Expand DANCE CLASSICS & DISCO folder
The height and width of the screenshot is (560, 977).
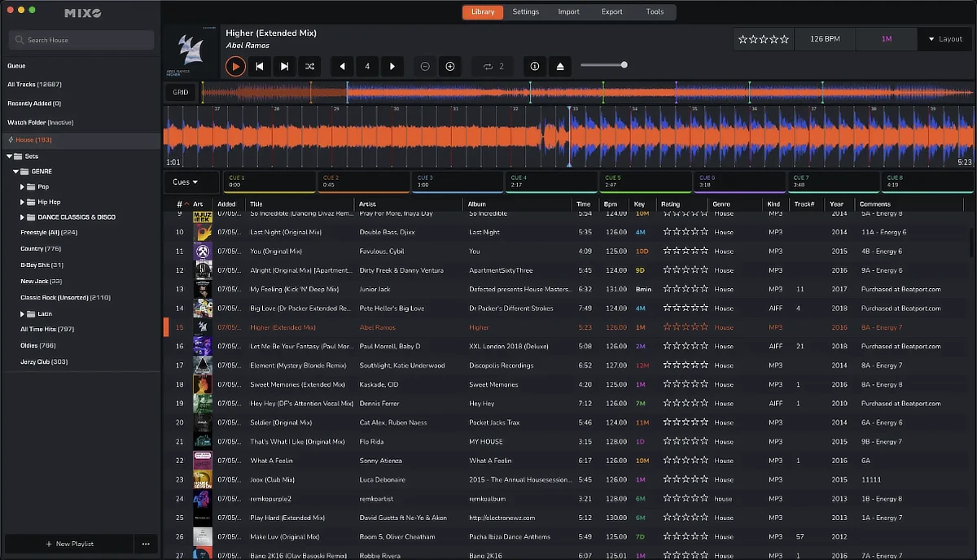point(22,217)
